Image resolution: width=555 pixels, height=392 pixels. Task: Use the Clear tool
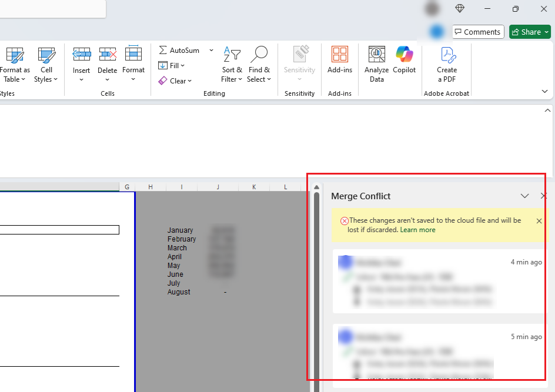click(175, 81)
